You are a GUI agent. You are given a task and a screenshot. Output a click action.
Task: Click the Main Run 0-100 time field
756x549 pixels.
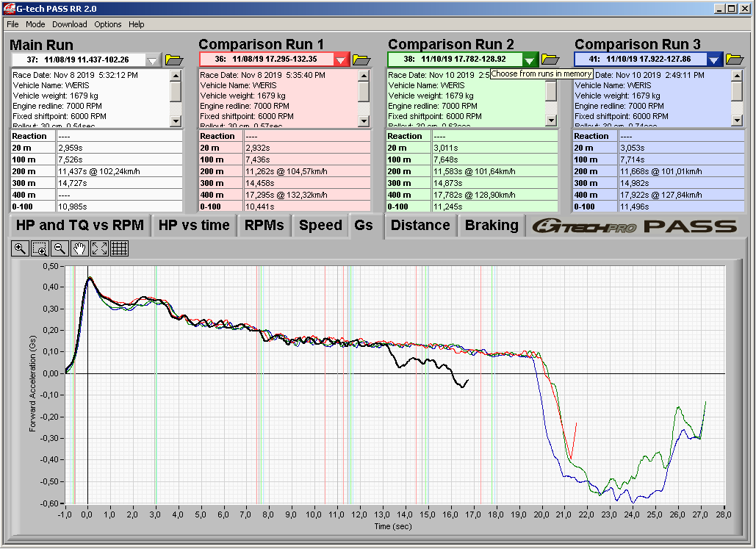tap(119, 207)
